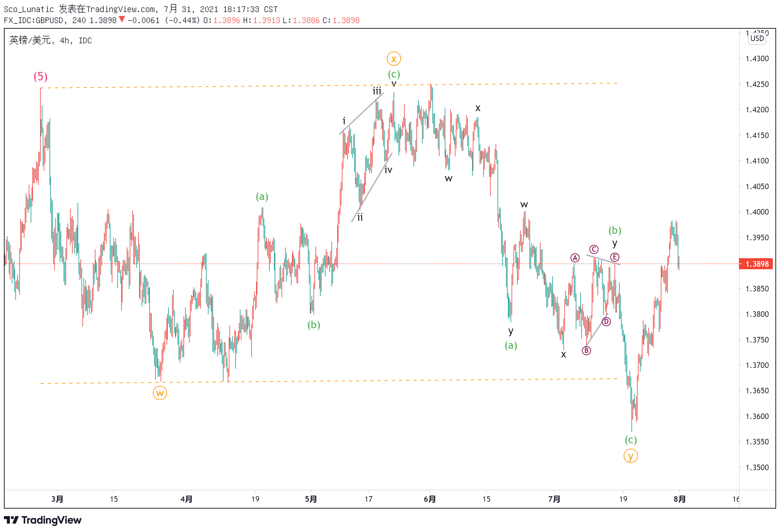The image size is (780, 532).
Task: Click the Sco_Lunatic author name in header
Action: 29,9
